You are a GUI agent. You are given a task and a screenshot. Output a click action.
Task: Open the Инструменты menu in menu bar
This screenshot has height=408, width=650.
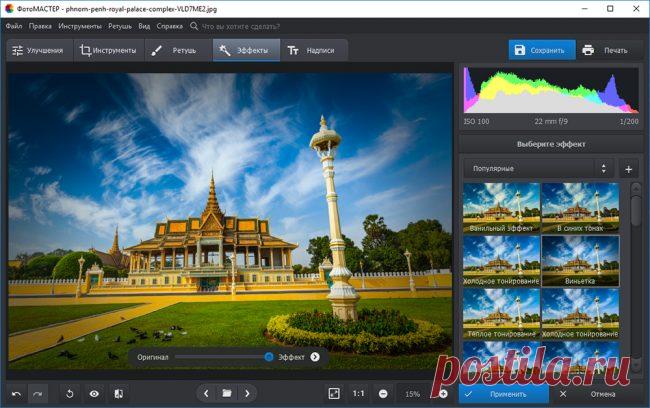coord(80,26)
